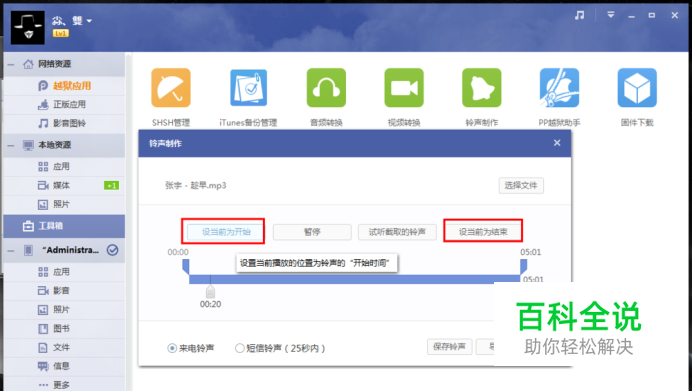Click the blue ringtone timeline bar
This screenshot has width=692, height=391.
point(354,279)
